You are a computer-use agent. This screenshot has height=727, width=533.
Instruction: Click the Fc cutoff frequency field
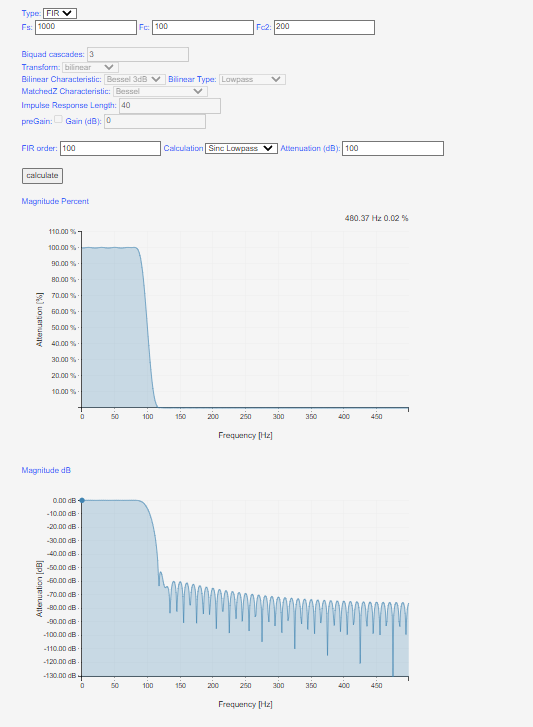(203, 27)
